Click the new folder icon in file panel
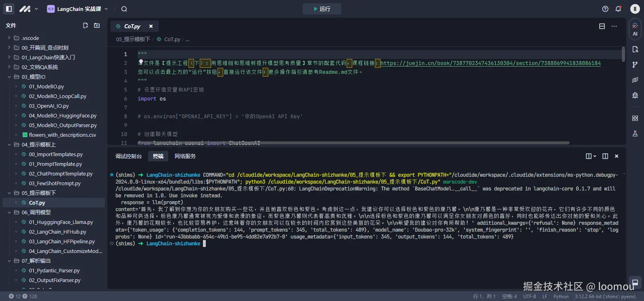644x301 pixels. pyautogui.click(x=97, y=25)
